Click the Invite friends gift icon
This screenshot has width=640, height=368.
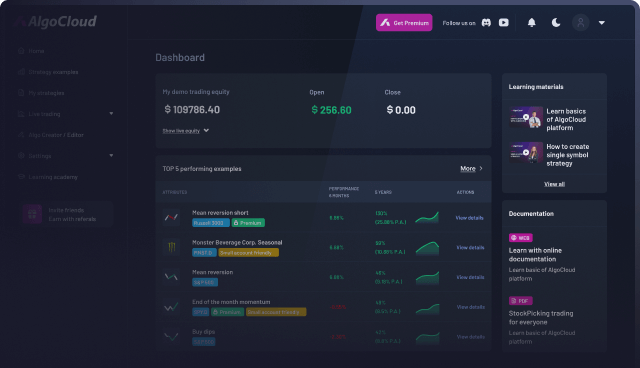pyautogui.click(x=32, y=214)
